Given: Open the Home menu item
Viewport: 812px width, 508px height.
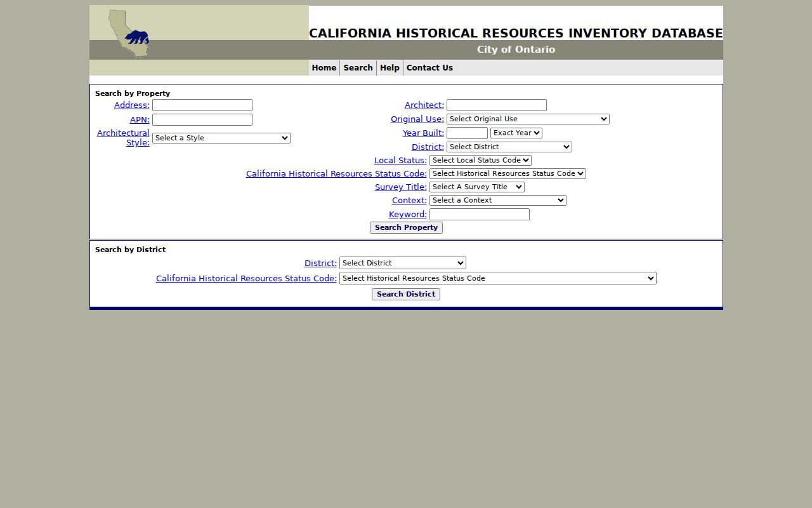Looking at the screenshot, I should (x=324, y=68).
